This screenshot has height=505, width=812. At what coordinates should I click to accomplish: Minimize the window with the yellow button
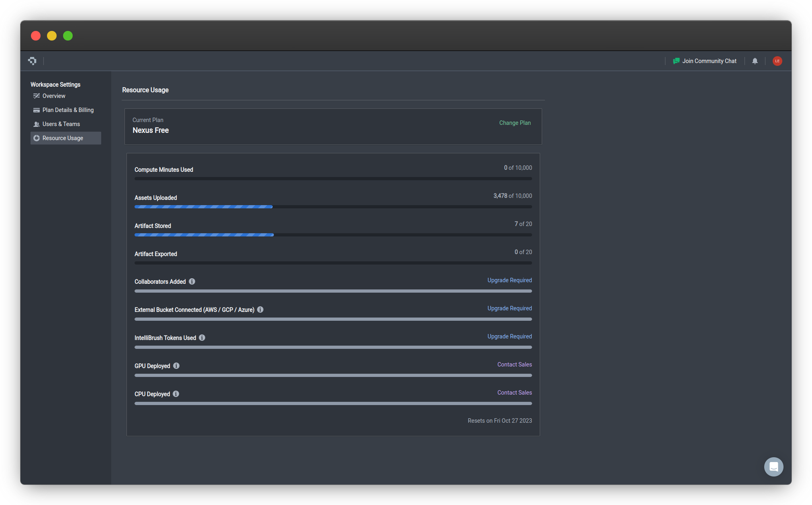pos(52,36)
